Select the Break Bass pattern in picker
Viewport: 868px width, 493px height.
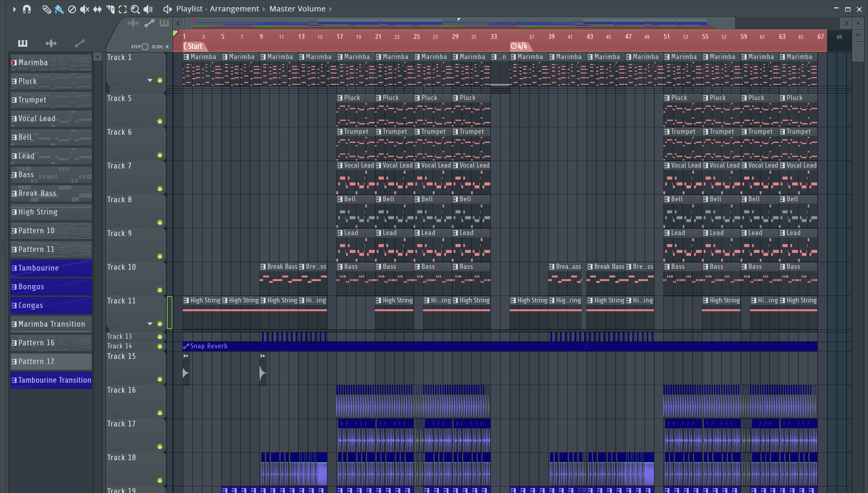[51, 193]
